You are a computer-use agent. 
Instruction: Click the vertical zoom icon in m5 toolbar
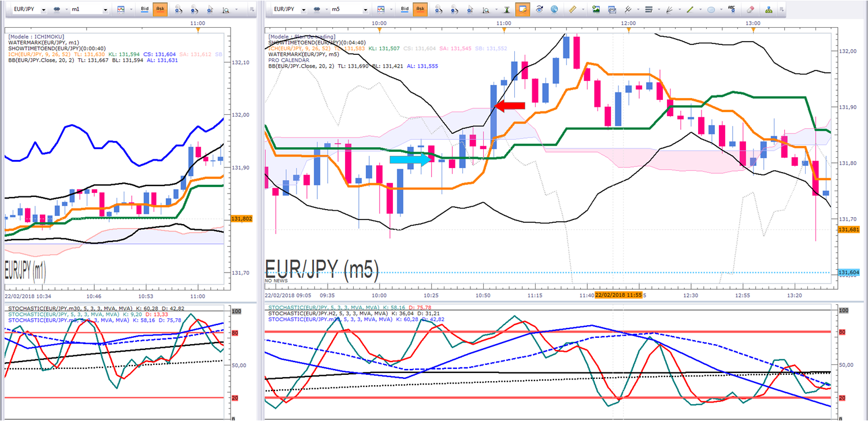tap(486, 10)
